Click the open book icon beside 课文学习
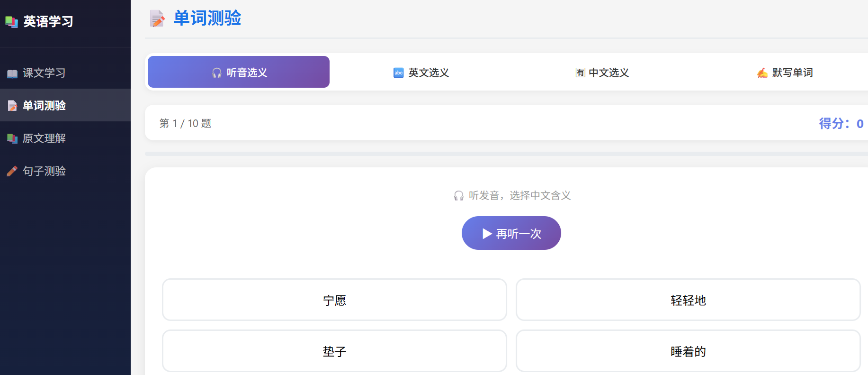 point(12,73)
